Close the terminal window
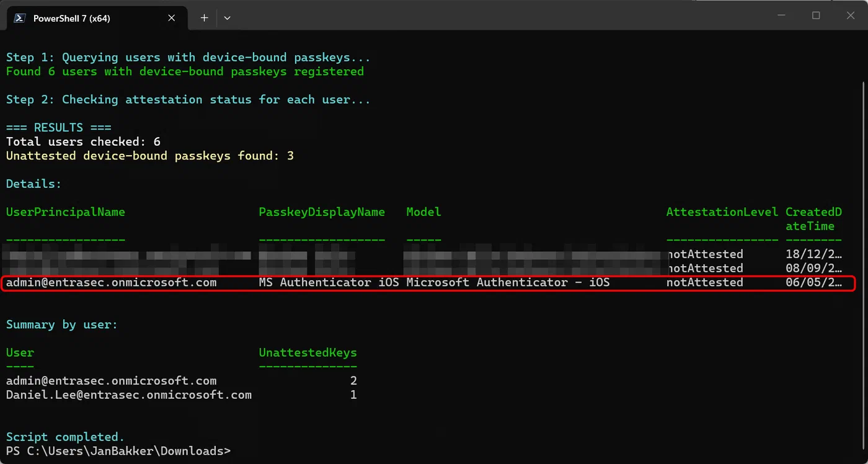 click(x=851, y=16)
